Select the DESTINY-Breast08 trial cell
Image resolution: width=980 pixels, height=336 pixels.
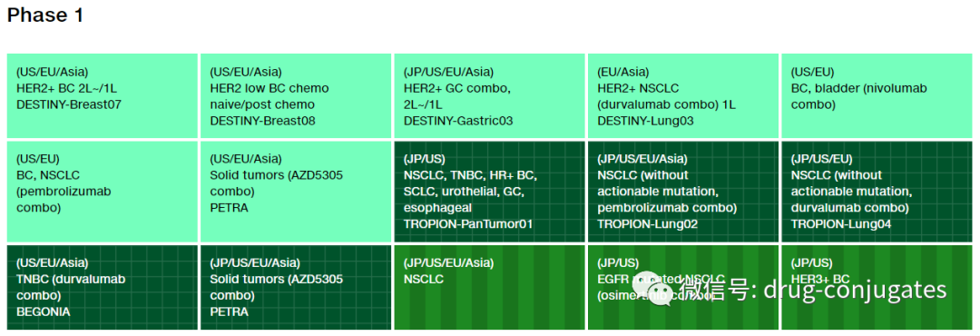pyautogui.click(x=296, y=95)
